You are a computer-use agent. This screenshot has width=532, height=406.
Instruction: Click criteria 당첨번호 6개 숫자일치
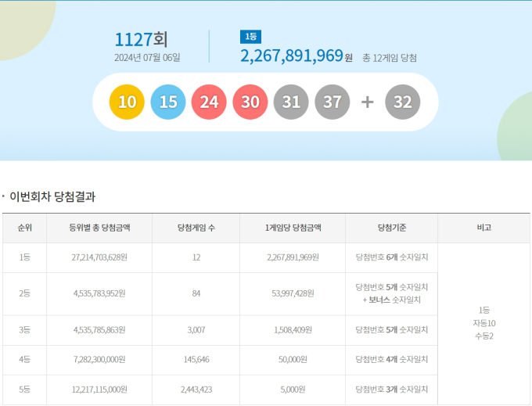coord(392,257)
